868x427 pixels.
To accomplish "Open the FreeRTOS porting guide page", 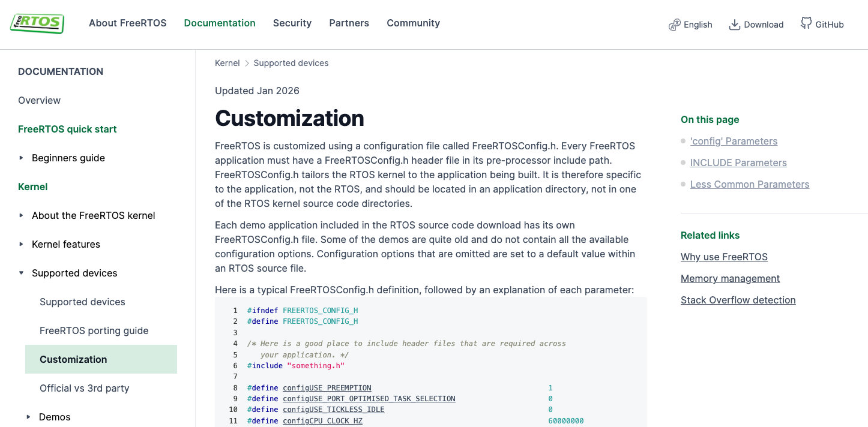I will [x=94, y=330].
